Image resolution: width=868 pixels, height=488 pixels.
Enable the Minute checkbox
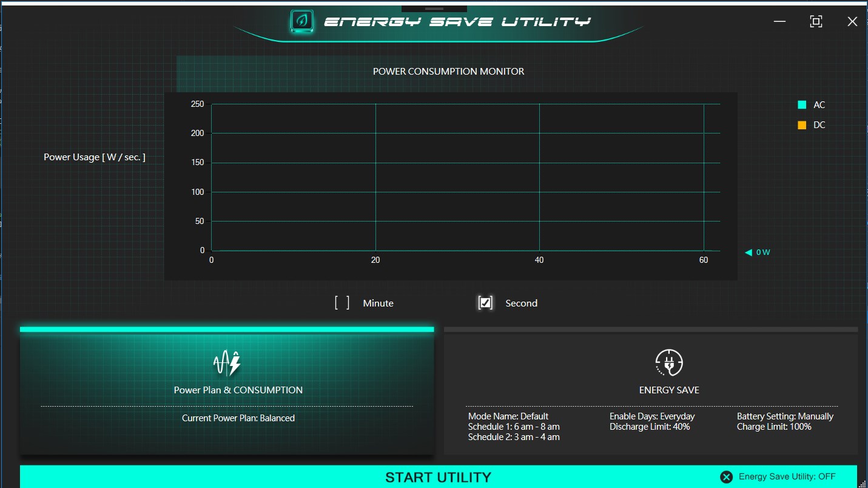[342, 303]
